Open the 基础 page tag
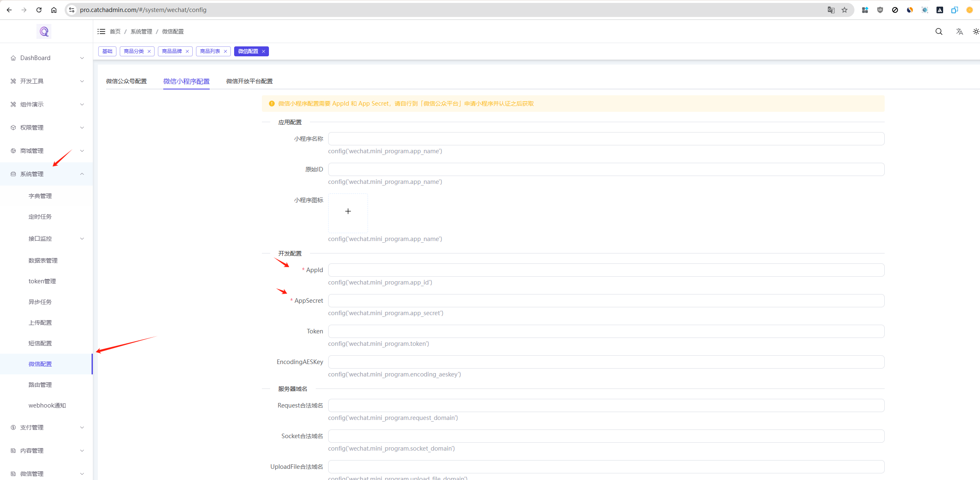Screen dimensions: 980x480 coord(107,51)
